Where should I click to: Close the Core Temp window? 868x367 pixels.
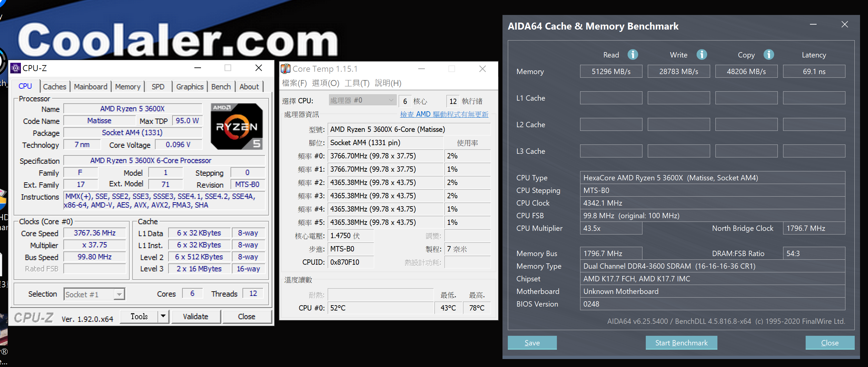482,69
